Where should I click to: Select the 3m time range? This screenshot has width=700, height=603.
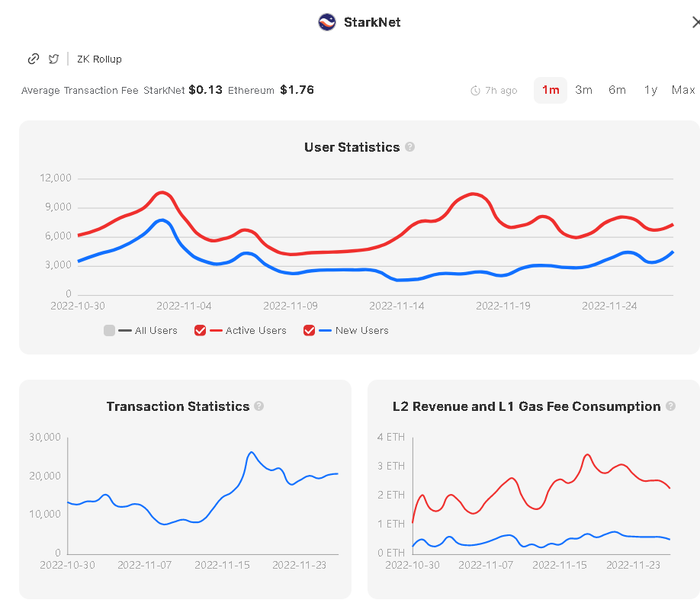point(583,90)
